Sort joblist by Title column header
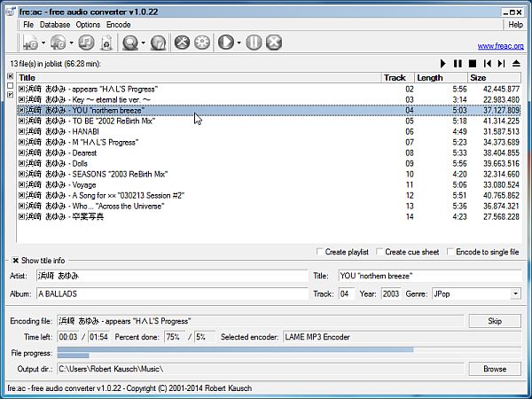Viewport: 532px width, 399px height. tap(199, 78)
